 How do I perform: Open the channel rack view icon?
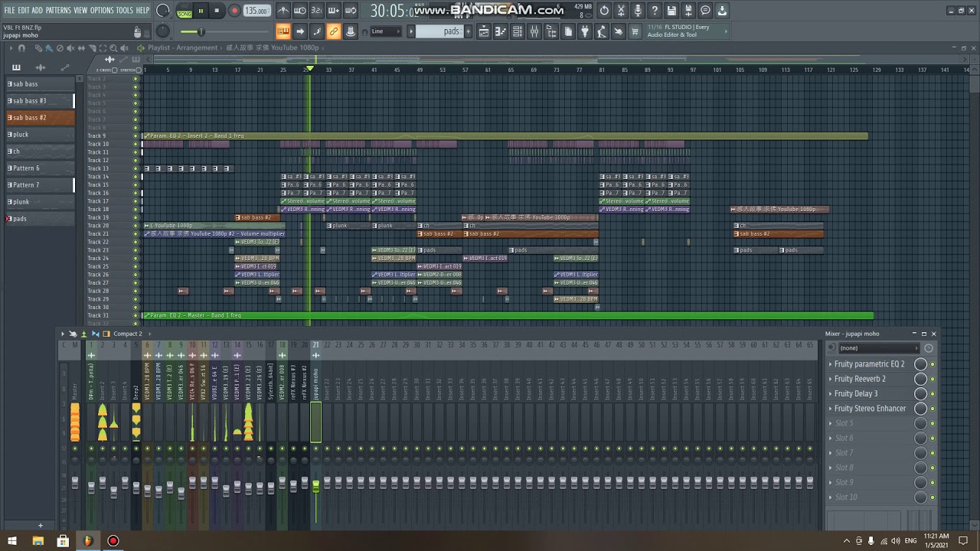(x=518, y=31)
